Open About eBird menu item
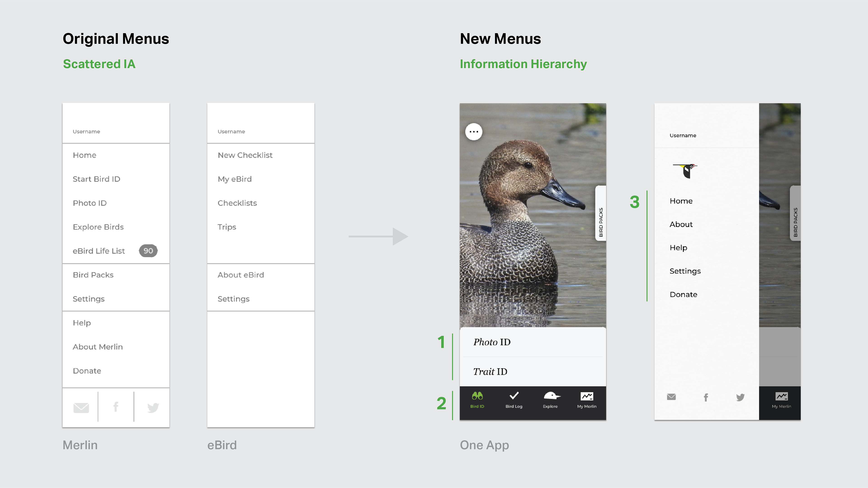Image resolution: width=868 pixels, height=488 pixels. click(x=241, y=275)
